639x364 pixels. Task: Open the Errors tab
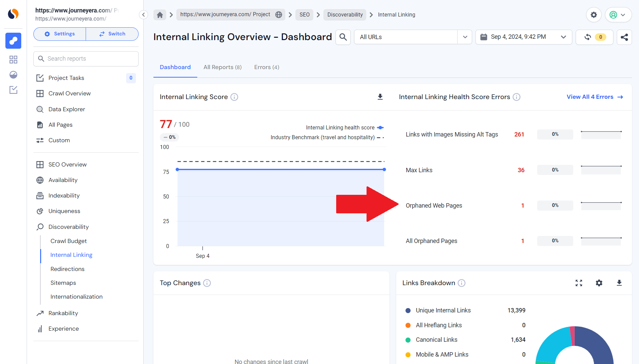tap(266, 67)
